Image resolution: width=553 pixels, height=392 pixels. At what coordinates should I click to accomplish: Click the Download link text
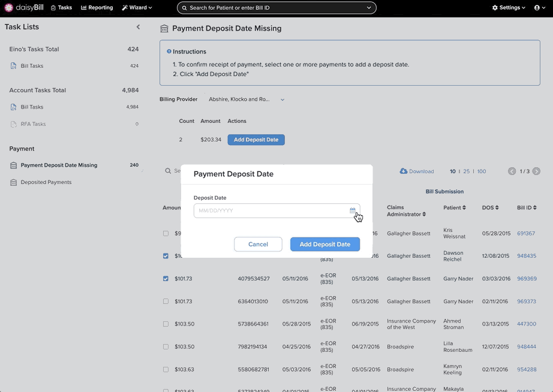pos(422,171)
